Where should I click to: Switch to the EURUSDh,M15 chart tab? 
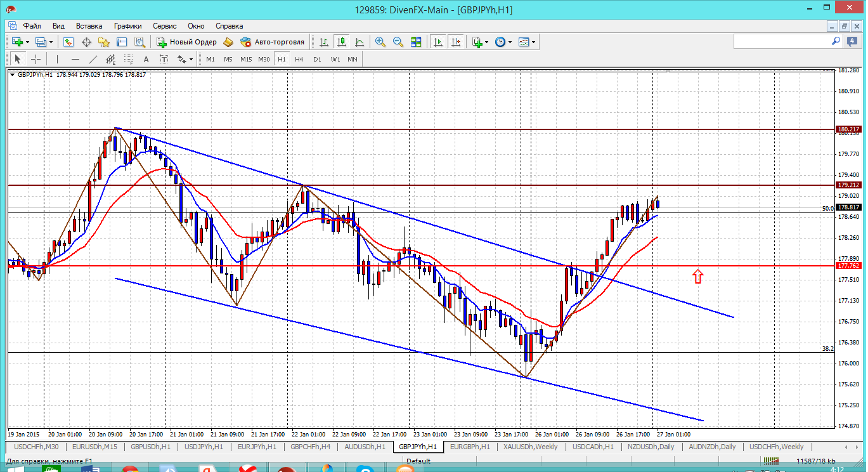pos(94,447)
